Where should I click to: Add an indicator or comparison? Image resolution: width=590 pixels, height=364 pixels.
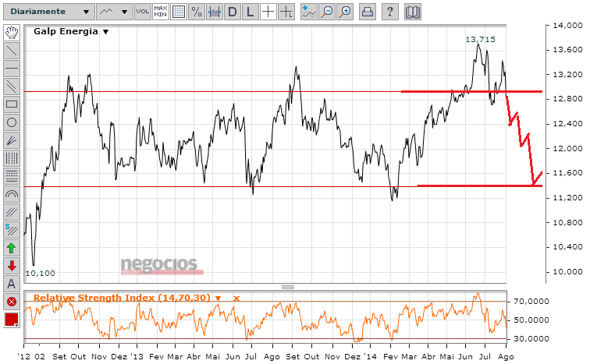(308, 12)
